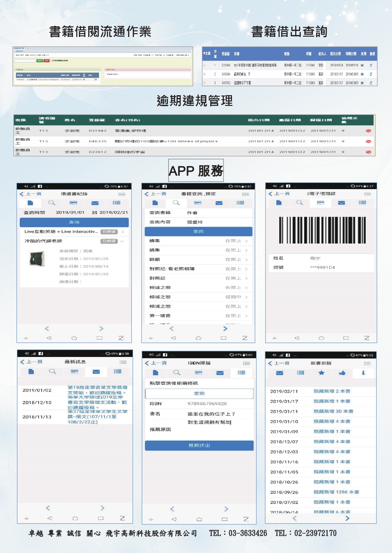Viewport: 392px width, 553px height.
Task: Tap Android recent-apps button on 電子借閱證 screen
Action: 346,338
